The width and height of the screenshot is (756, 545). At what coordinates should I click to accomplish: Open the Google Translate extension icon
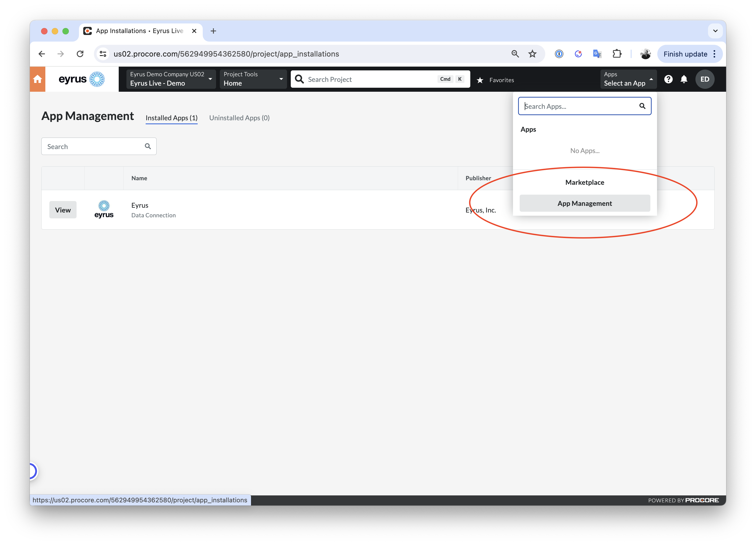click(597, 54)
